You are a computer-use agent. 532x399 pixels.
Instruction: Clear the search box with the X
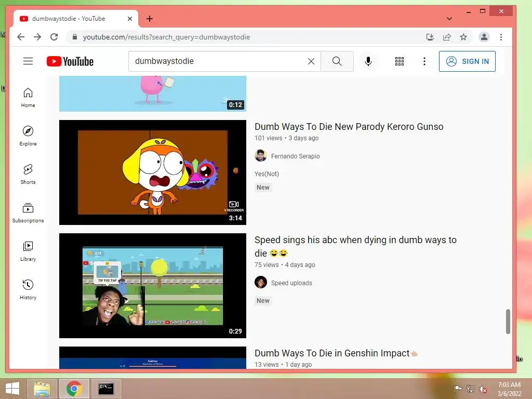click(311, 61)
